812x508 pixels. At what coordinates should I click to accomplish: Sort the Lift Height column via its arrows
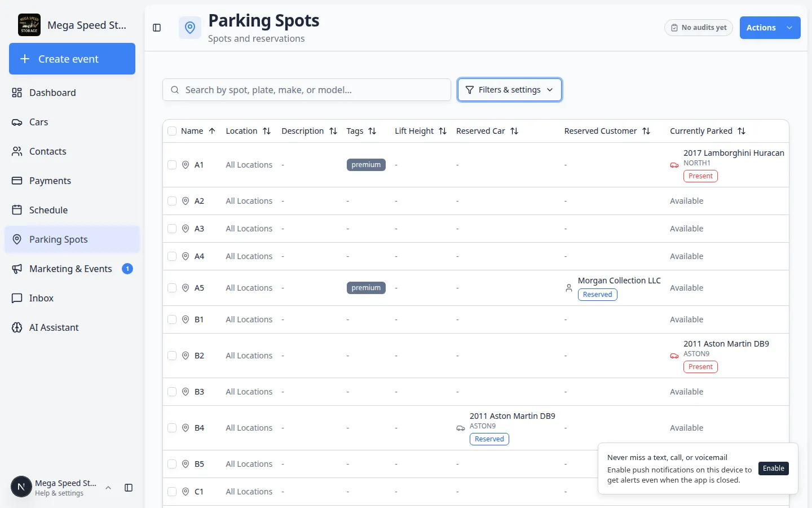[x=443, y=131]
